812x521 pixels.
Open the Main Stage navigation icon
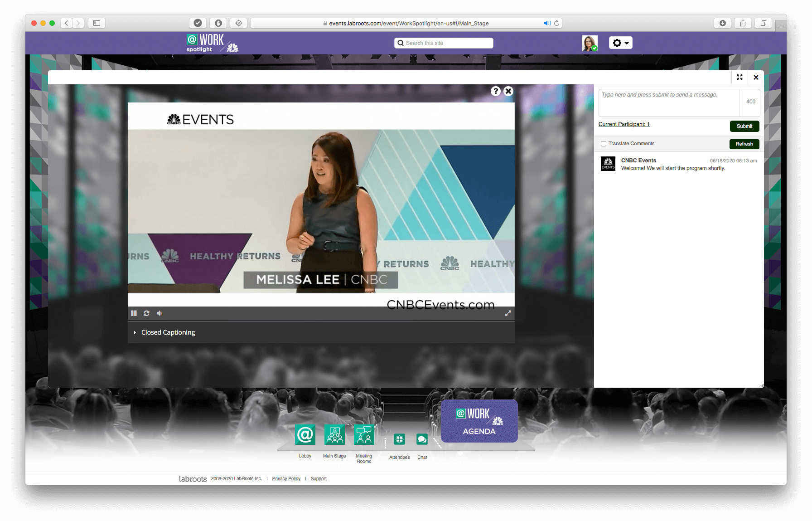click(334, 435)
